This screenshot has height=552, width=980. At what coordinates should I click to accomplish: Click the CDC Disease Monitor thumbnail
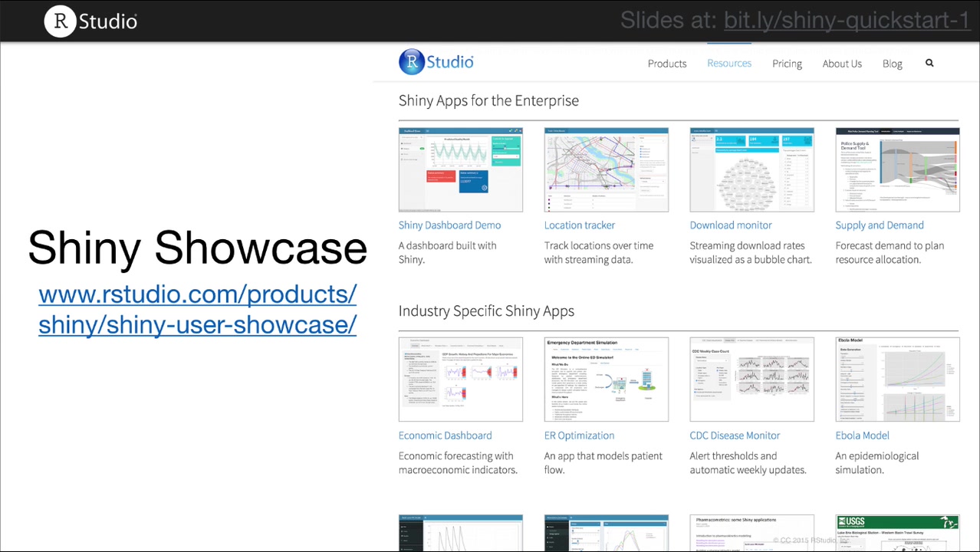click(x=751, y=379)
